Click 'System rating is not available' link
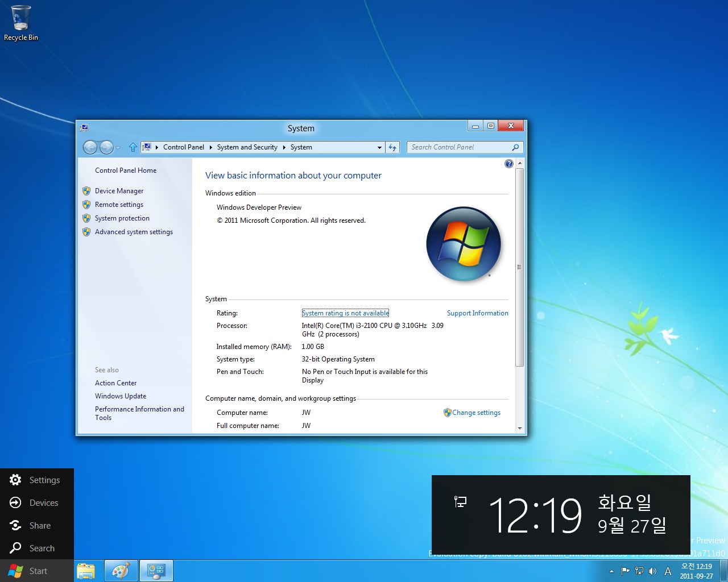 pyautogui.click(x=345, y=313)
